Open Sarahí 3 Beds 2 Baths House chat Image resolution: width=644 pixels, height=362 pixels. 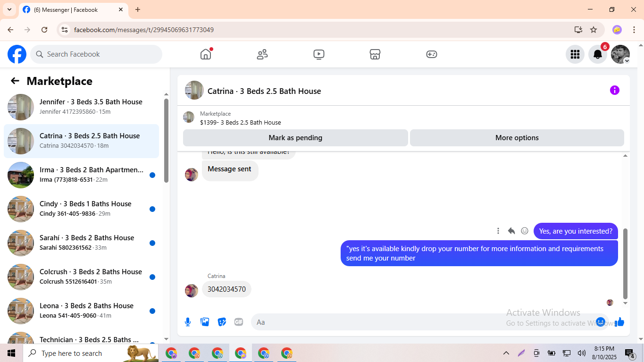click(x=81, y=243)
